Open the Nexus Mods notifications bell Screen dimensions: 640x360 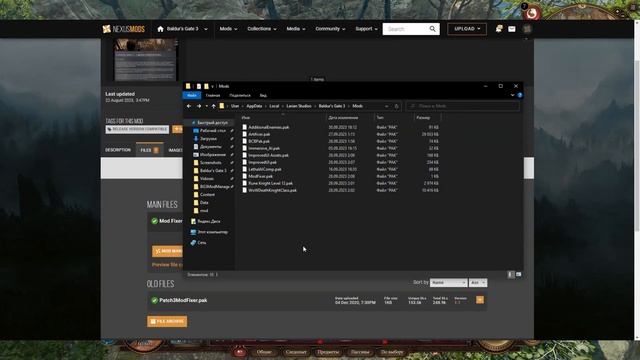point(499,29)
